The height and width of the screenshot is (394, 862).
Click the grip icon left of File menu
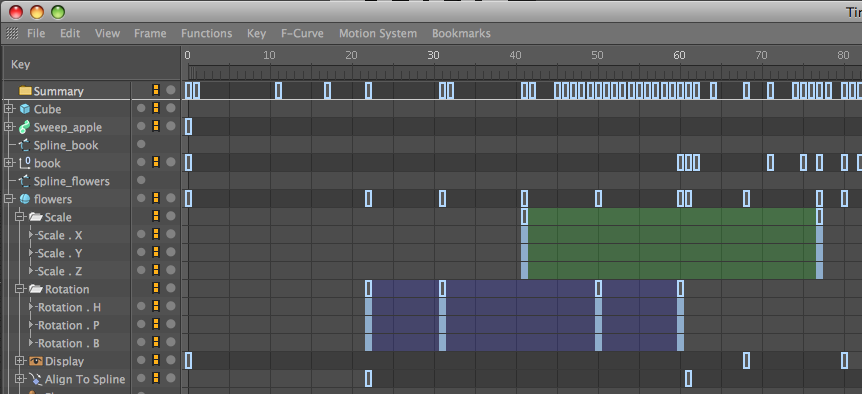click(12, 34)
